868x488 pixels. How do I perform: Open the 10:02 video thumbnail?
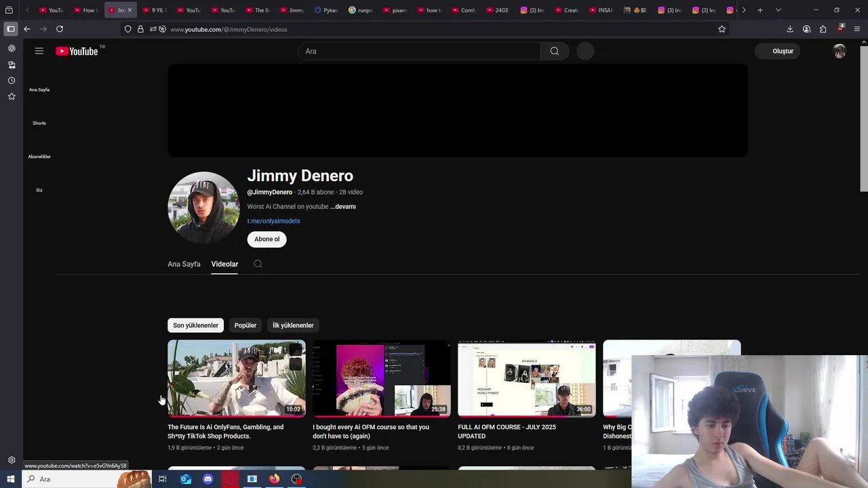click(x=237, y=378)
